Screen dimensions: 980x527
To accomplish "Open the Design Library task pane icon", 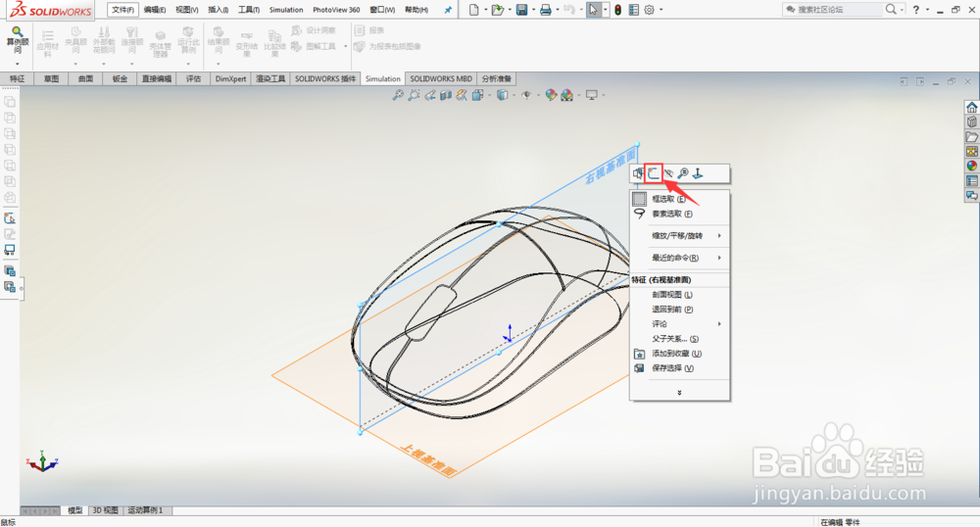I will [972, 121].
